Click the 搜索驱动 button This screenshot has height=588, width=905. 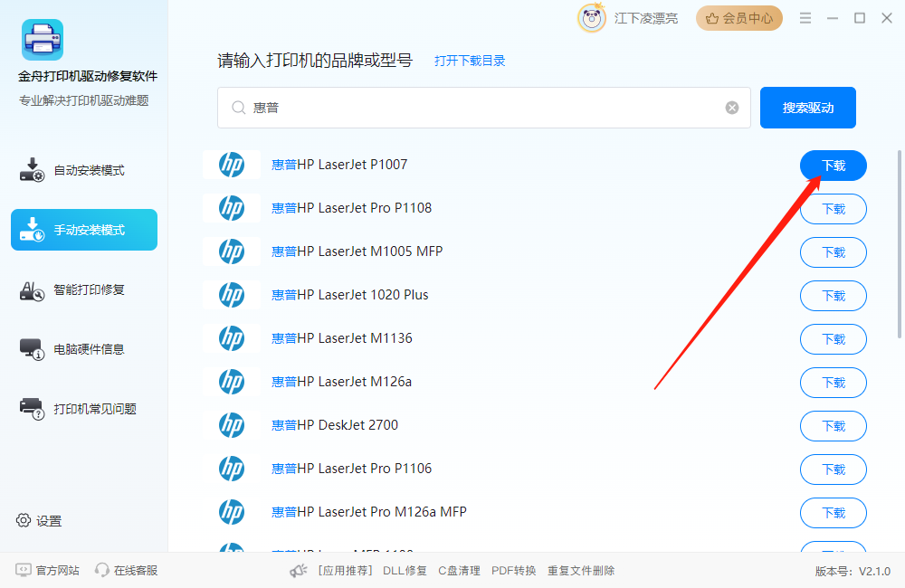pos(807,108)
